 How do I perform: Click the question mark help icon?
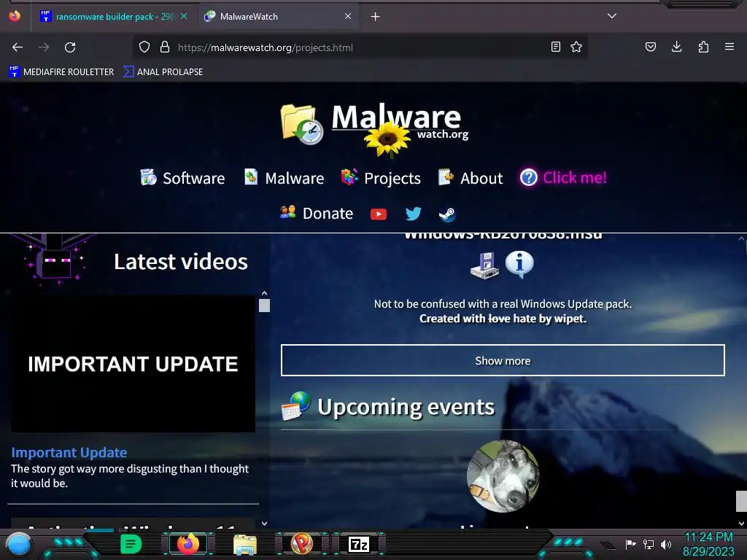(528, 178)
